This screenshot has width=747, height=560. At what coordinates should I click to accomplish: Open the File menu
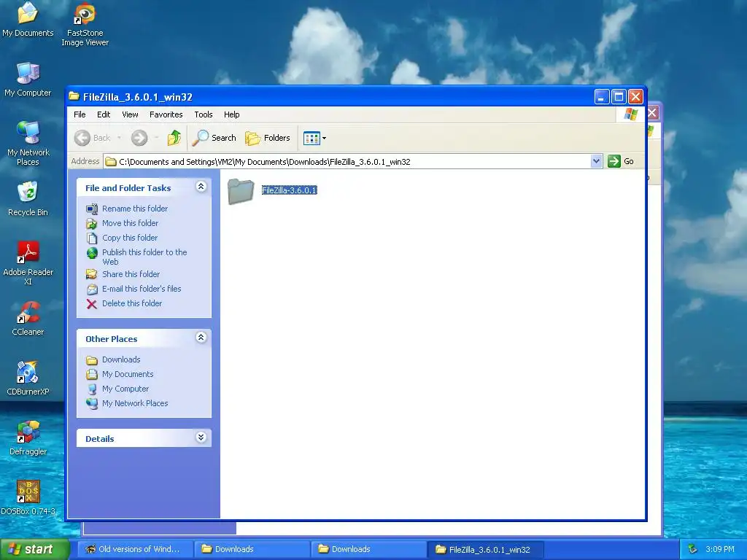tap(80, 114)
